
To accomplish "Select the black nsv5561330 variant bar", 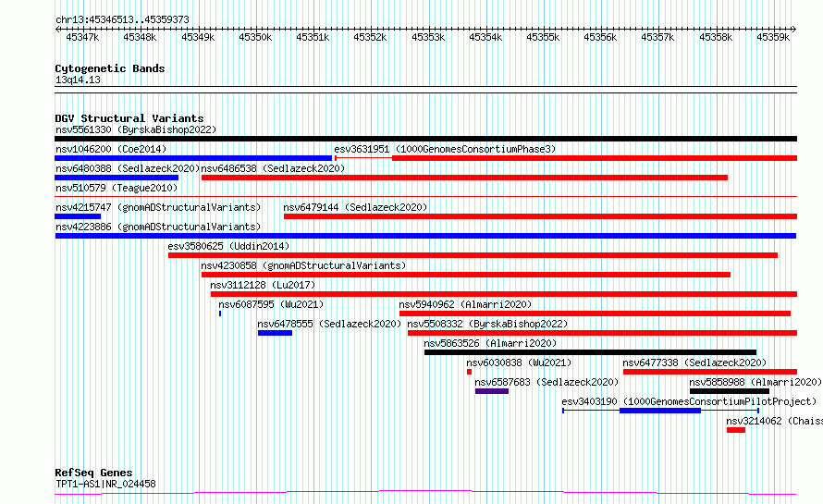I will pos(425,139).
